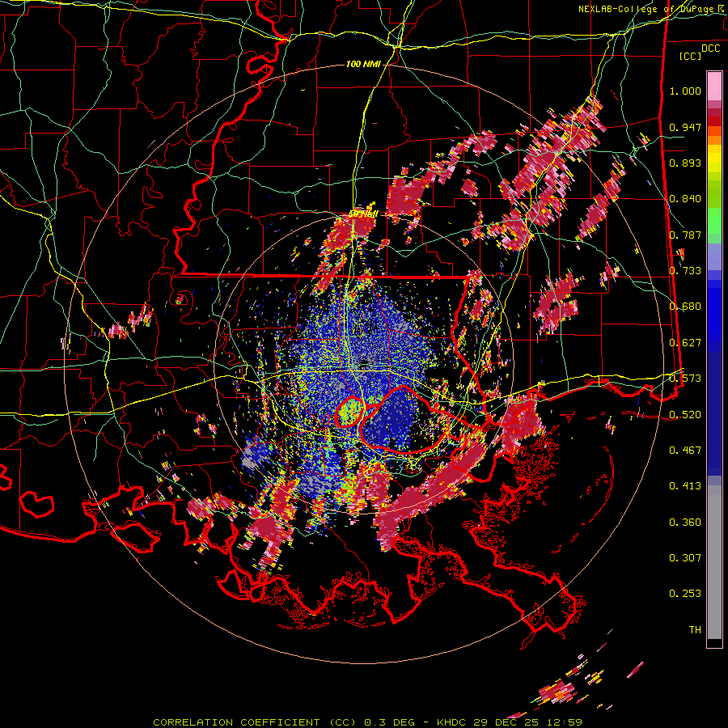Viewport: 728px width, 728px height.
Task: Click the KHDC station identifier
Action: pos(453,722)
